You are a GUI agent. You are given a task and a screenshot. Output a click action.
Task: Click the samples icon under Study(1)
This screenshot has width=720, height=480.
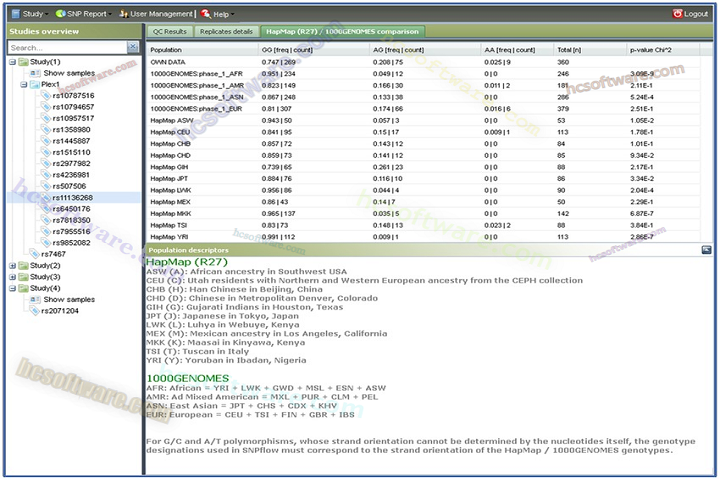[x=35, y=73]
